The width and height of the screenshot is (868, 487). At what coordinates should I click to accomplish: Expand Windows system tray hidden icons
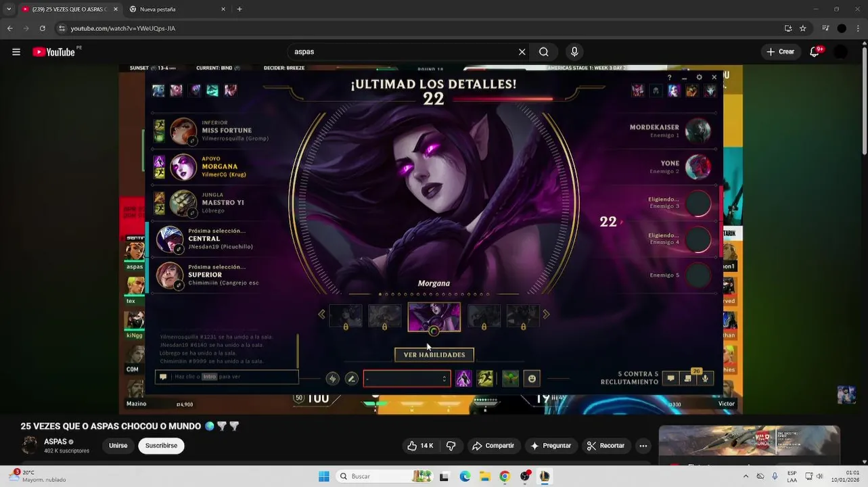(746, 476)
